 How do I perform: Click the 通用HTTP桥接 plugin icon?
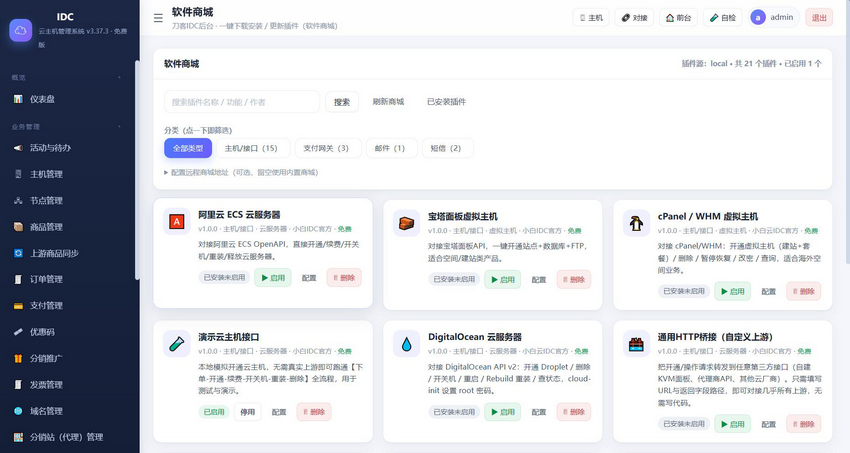tap(636, 344)
